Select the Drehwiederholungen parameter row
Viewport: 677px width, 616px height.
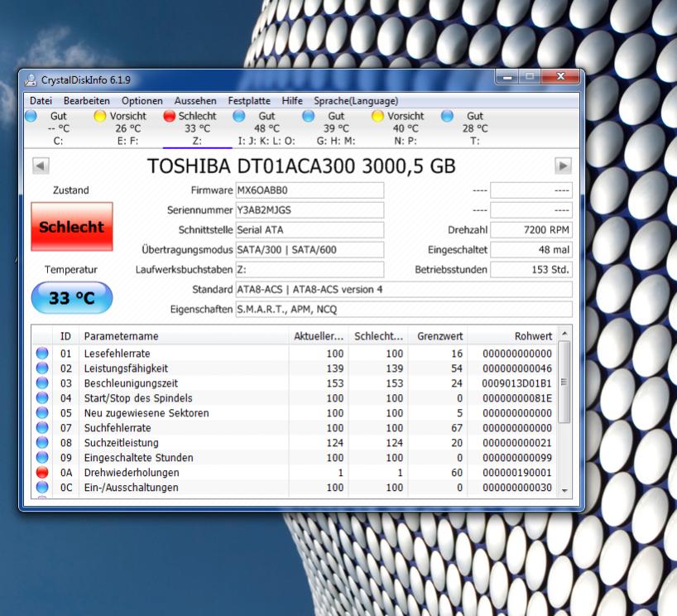pos(295,473)
